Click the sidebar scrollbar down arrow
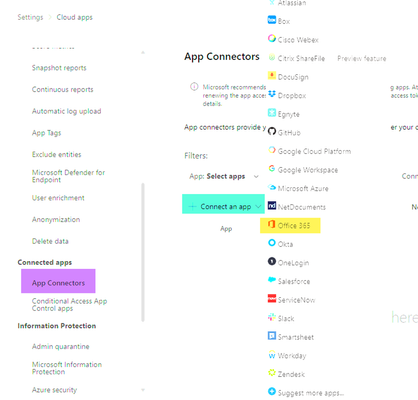 tap(143, 389)
